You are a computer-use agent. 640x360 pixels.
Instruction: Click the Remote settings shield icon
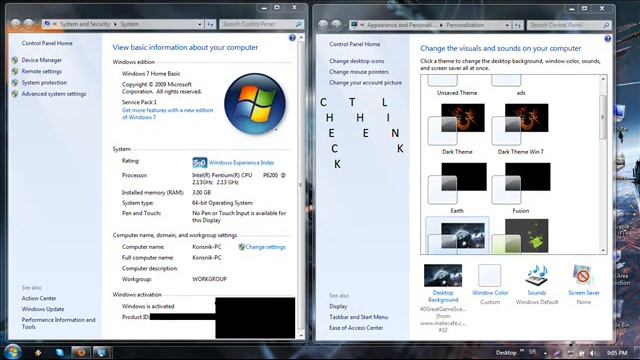15,71
